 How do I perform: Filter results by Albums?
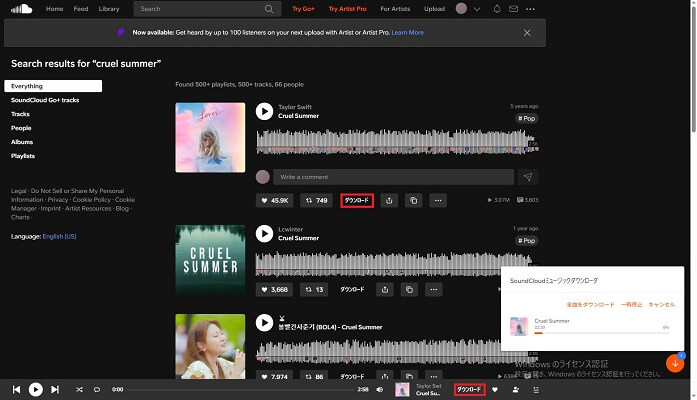point(22,142)
